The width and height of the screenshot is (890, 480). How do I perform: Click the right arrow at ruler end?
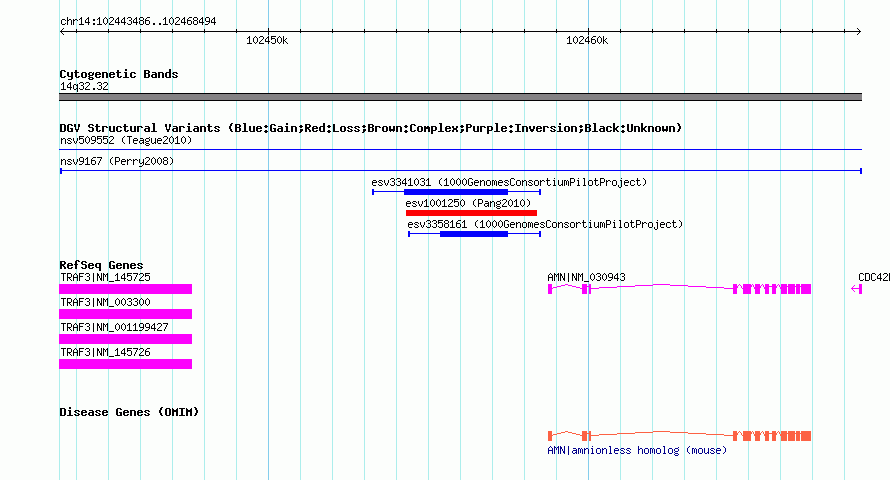click(x=858, y=31)
